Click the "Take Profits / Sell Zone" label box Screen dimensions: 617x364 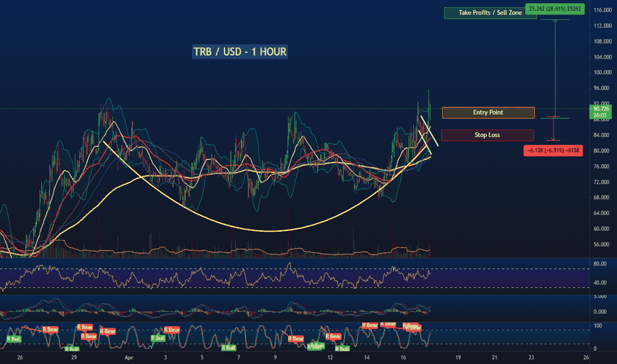(491, 13)
